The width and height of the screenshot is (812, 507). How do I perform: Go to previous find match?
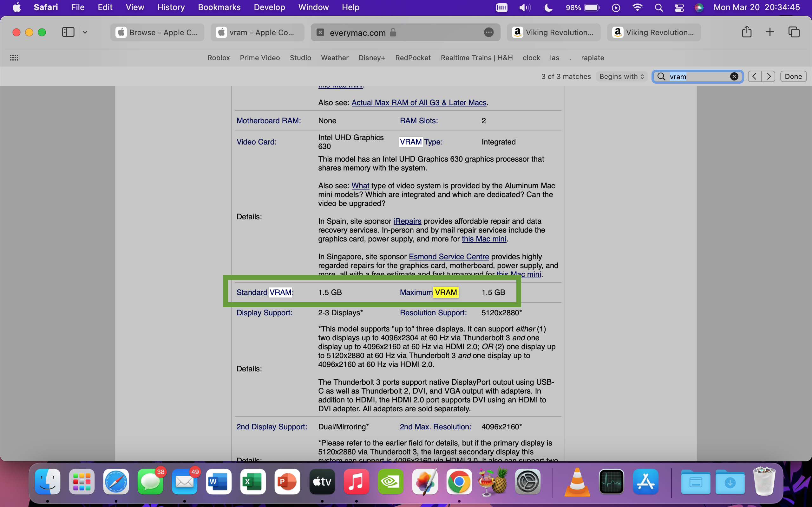pyautogui.click(x=755, y=76)
